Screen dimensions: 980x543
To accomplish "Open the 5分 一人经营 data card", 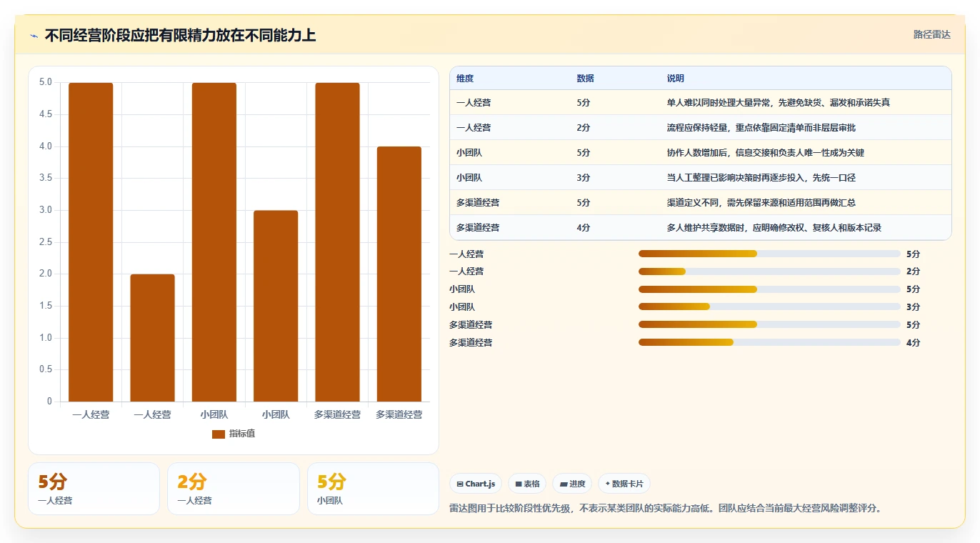I will (94, 489).
